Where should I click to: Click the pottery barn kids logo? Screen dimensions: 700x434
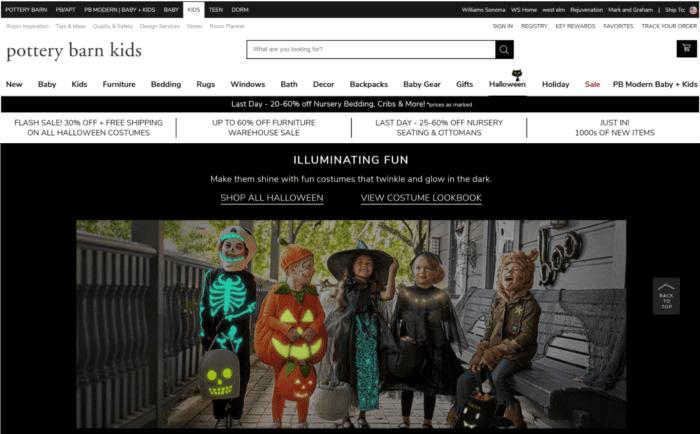(x=74, y=50)
